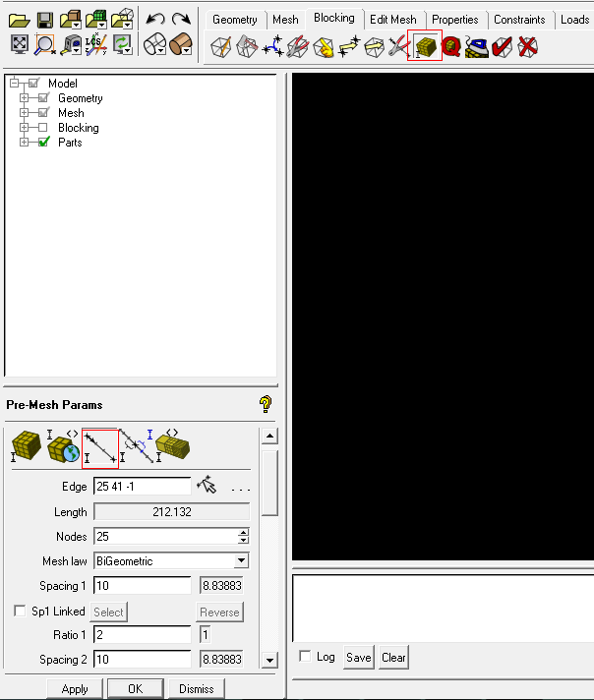Switch to Properties tab
Viewport: 594px width, 700px height.
pyautogui.click(x=454, y=20)
